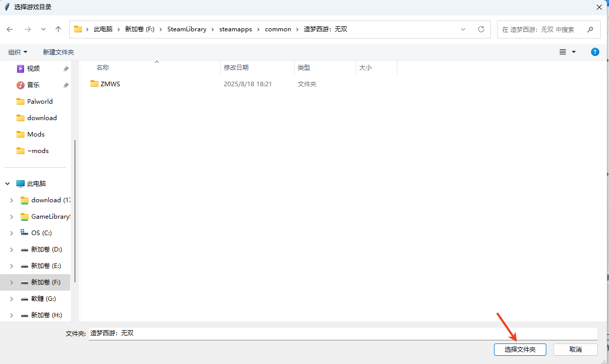This screenshot has width=609, height=364.
Task: Sort by 类型 column header
Action: click(x=303, y=68)
